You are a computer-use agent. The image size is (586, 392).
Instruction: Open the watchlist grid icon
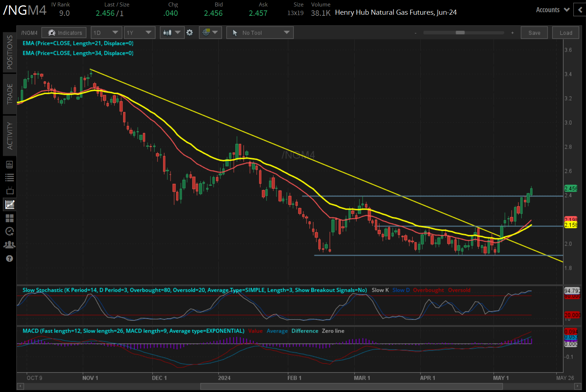coord(10,218)
